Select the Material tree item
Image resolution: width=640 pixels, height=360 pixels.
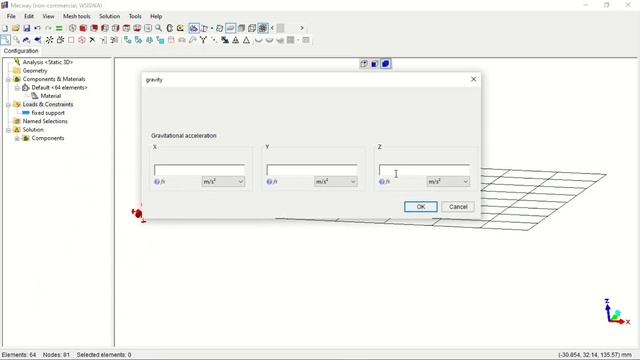(51, 96)
